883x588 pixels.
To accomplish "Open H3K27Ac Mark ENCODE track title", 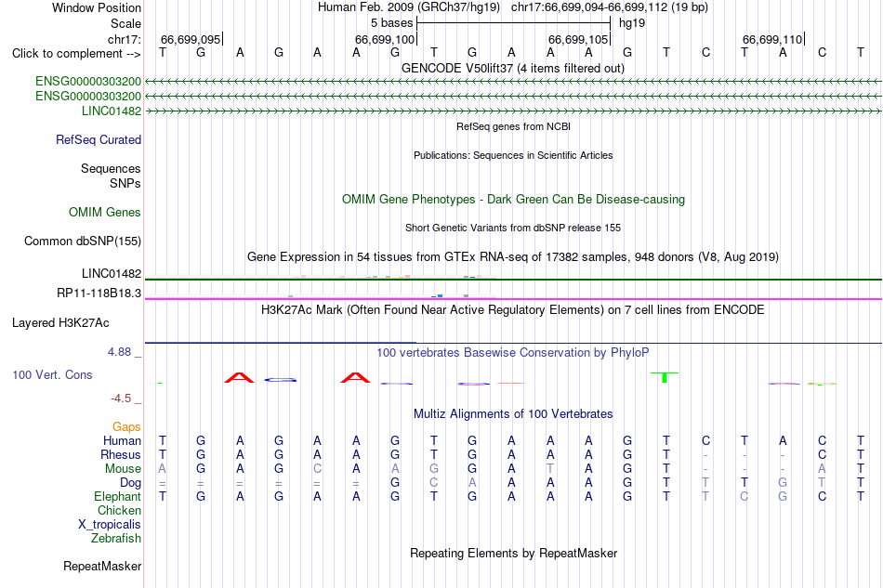I will pos(513,310).
